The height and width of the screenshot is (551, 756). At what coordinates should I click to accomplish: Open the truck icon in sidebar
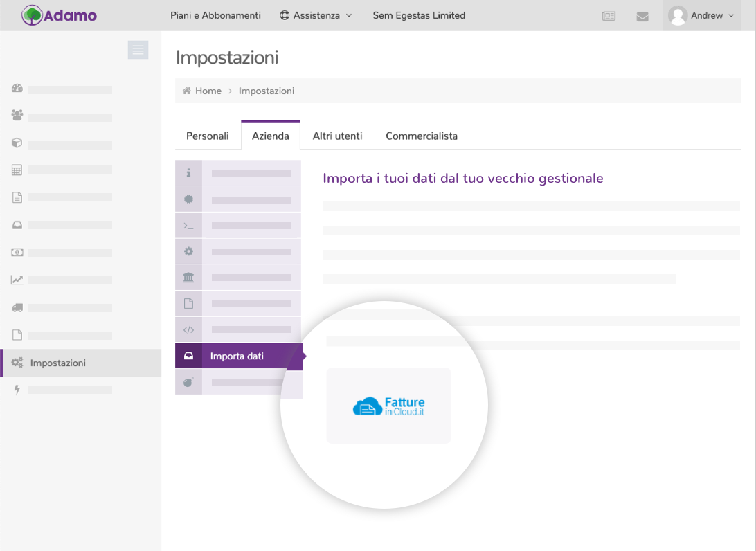17,307
